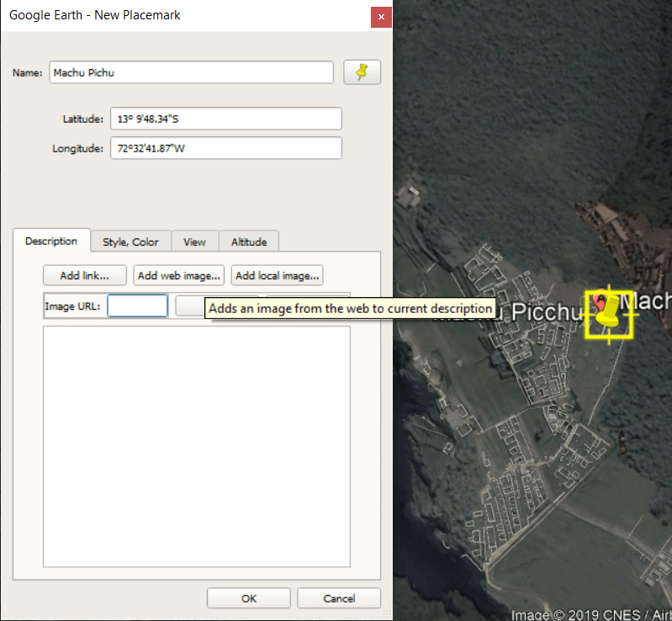Screen dimensions: 672x621
Task: Select the Description tab
Action: (51, 241)
